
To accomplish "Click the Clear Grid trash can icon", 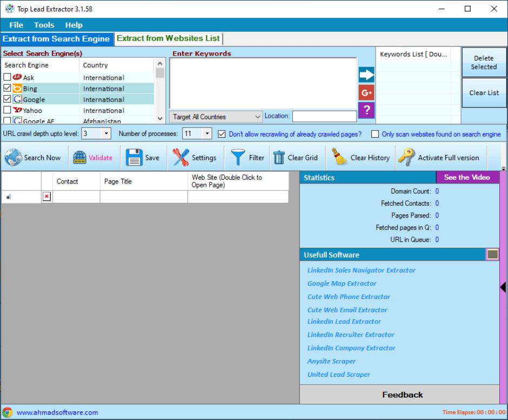I will pyautogui.click(x=279, y=158).
